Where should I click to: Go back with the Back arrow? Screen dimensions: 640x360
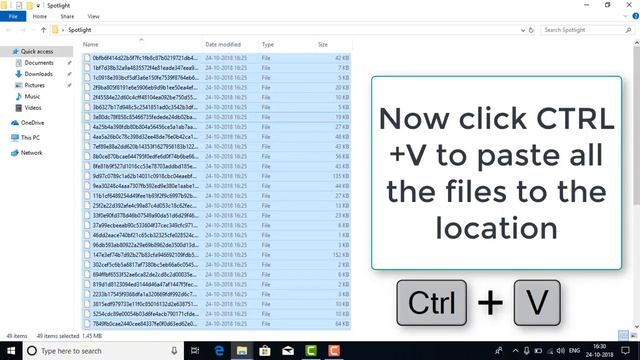(9, 30)
